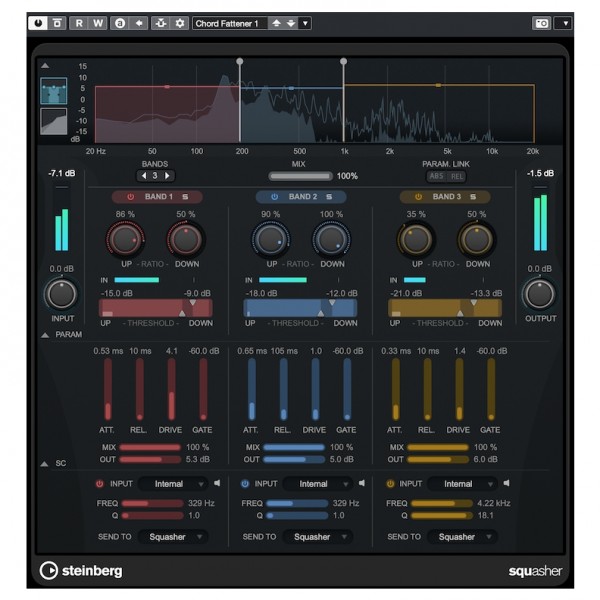Click the camera snapshot icon top right

[x=541, y=23]
